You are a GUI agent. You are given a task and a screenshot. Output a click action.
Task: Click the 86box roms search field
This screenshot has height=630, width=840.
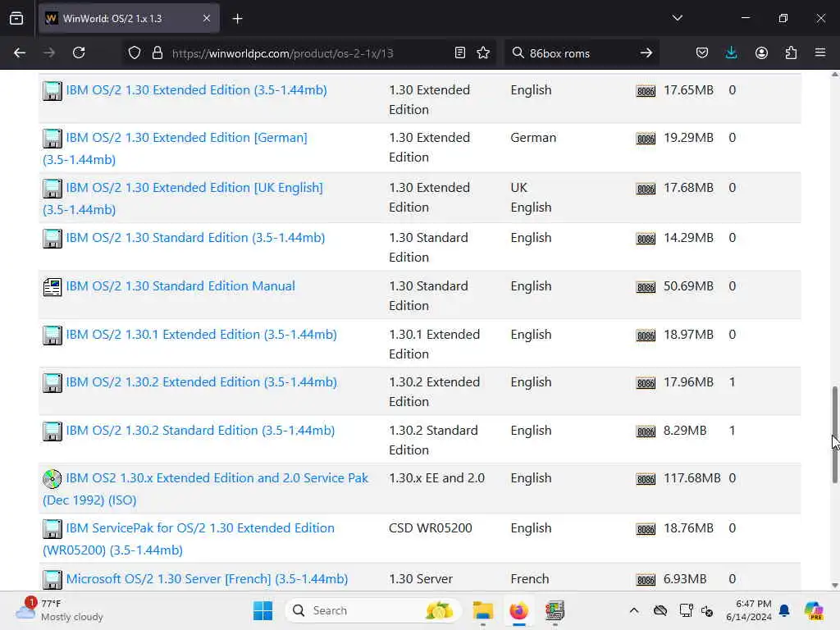pyautogui.click(x=582, y=53)
